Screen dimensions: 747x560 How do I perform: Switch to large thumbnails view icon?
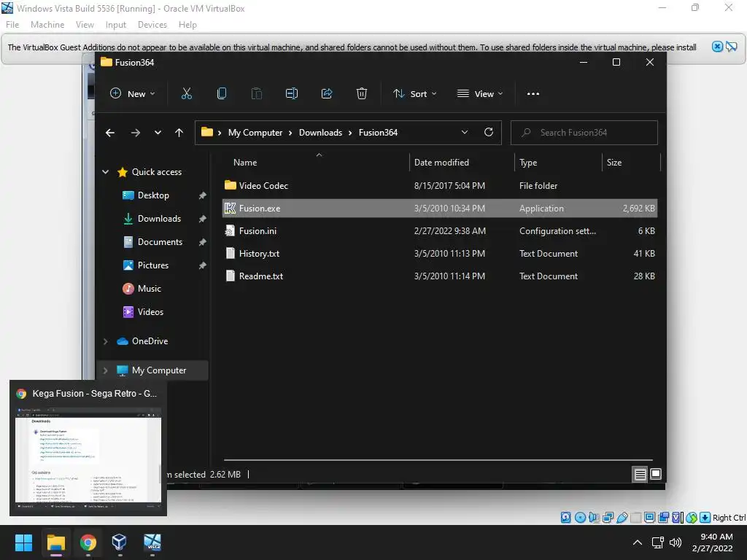(656, 474)
